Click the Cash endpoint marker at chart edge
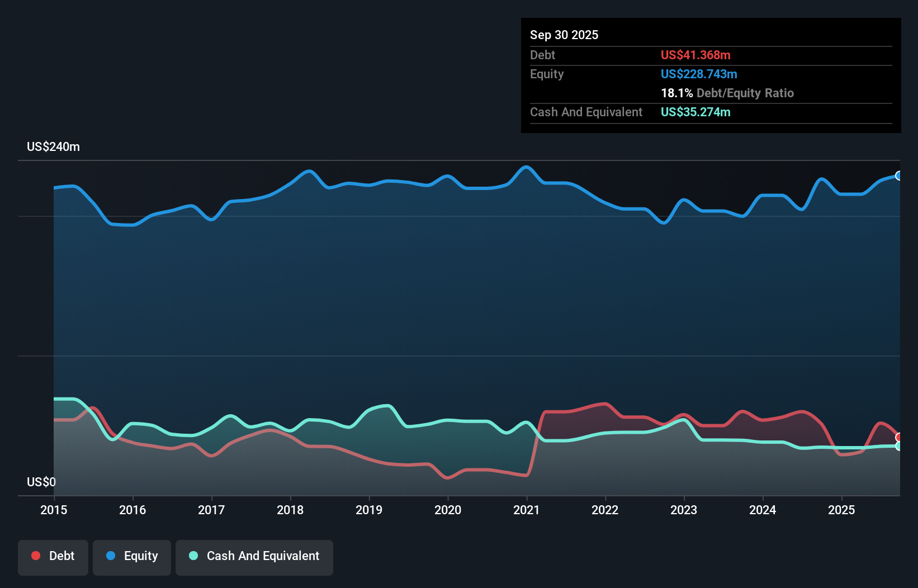 (x=899, y=447)
